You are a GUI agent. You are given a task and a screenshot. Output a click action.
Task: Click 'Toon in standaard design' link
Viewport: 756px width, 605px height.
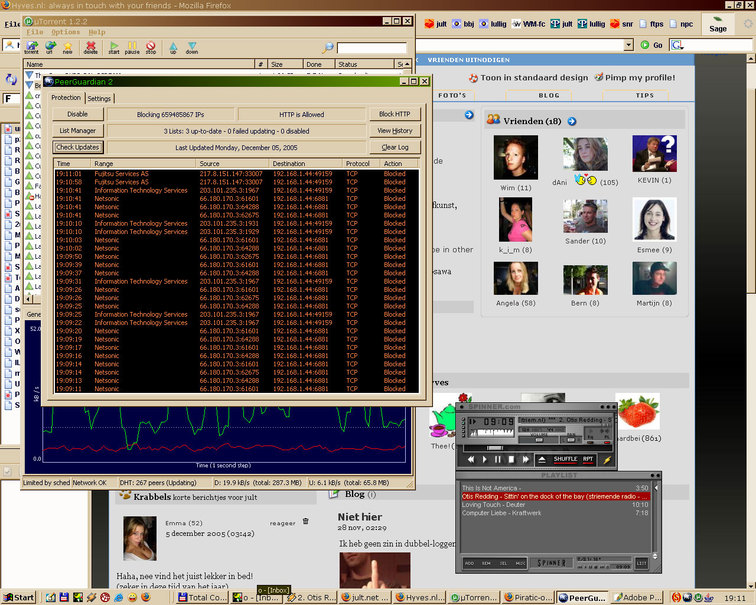[534, 78]
